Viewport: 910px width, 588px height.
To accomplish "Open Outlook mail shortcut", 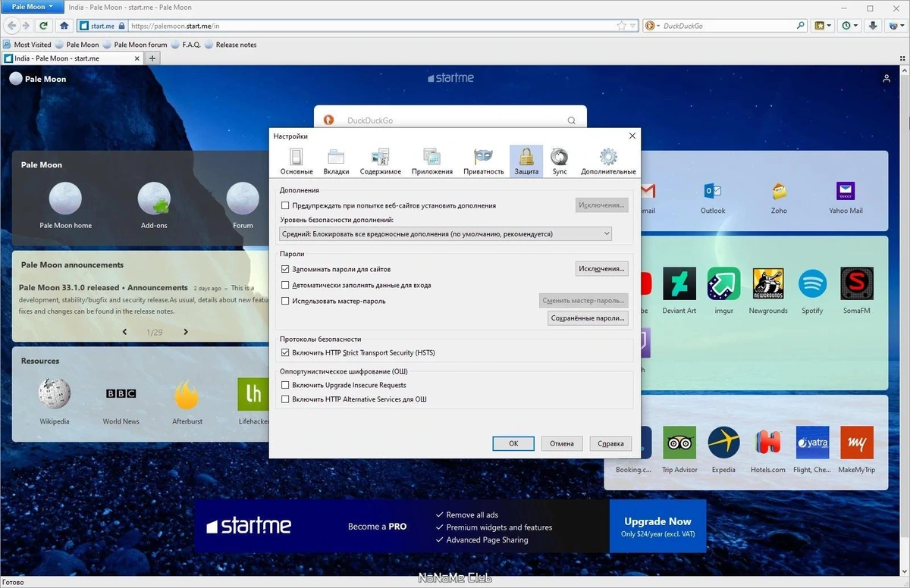I will (x=713, y=190).
